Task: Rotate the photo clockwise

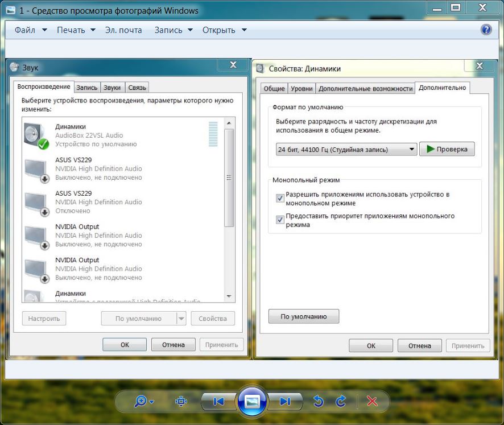Action: point(341,401)
